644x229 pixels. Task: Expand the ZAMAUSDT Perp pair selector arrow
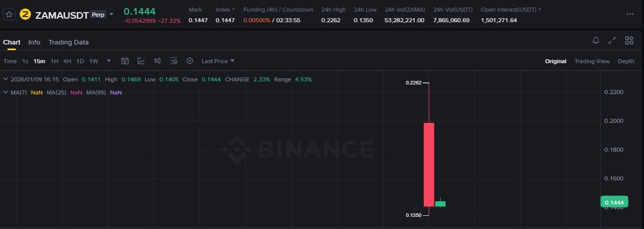[111, 15]
